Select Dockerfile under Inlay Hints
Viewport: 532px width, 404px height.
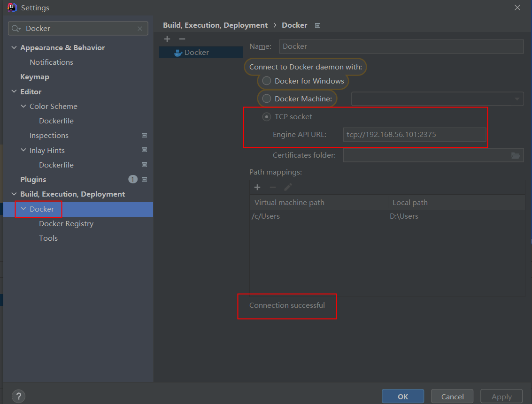click(56, 165)
